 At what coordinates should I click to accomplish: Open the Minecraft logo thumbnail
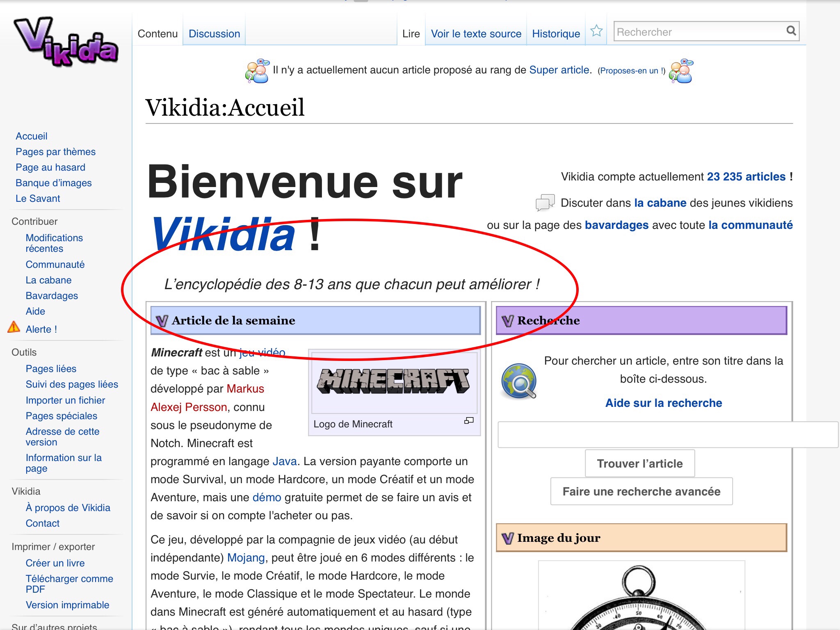[x=394, y=381]
